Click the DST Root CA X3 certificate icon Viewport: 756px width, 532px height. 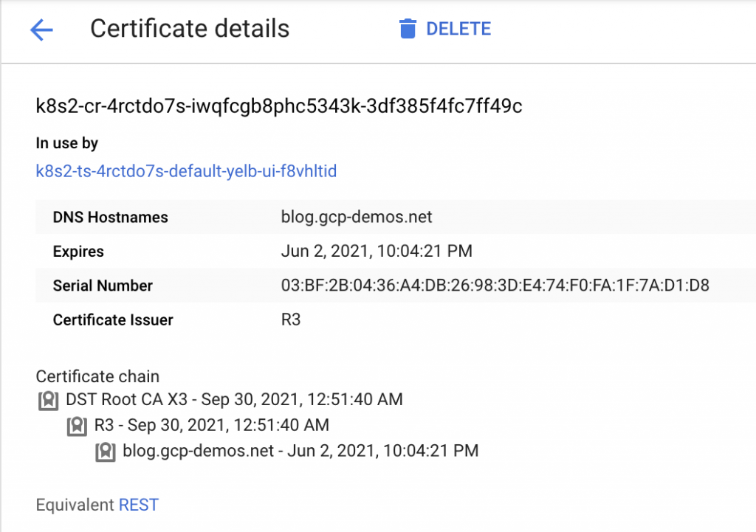tap(48, 401)
